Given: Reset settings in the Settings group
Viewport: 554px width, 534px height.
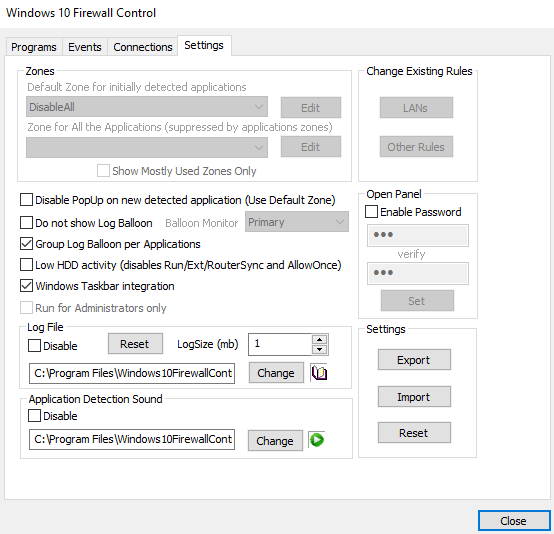Looking at the screenshot, I should pyautogui.click(x=414, y=433).
